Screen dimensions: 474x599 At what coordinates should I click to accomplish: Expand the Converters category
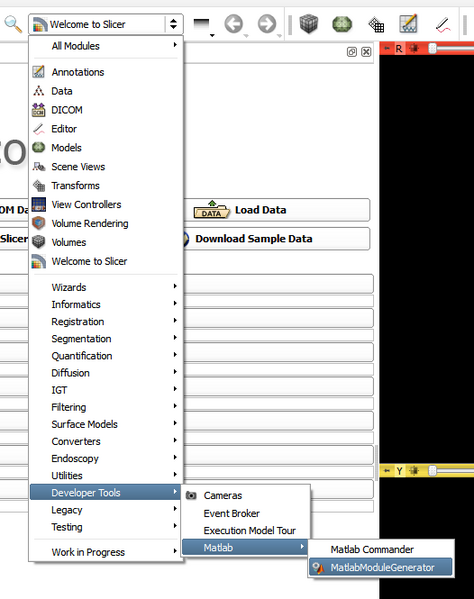point(106,441)
